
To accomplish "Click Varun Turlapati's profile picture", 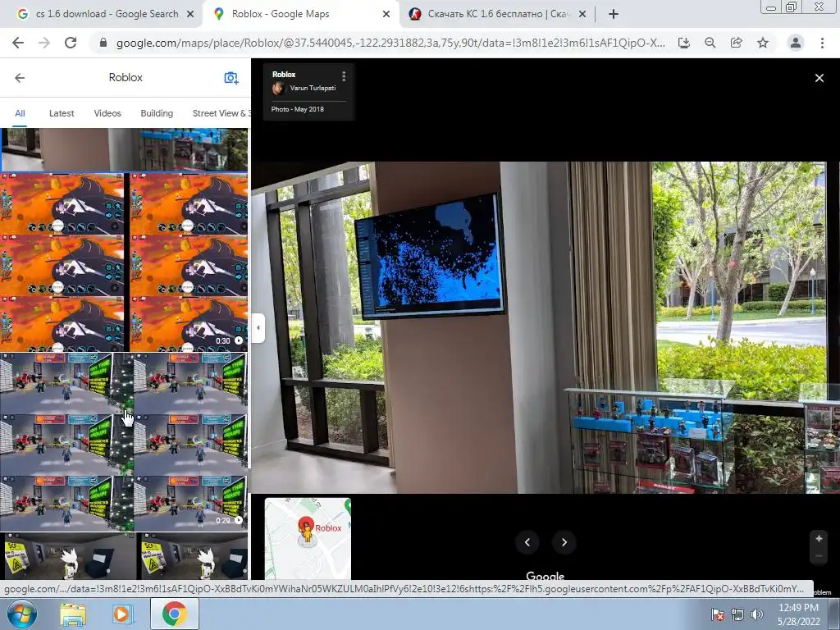I will pos(278,89).
